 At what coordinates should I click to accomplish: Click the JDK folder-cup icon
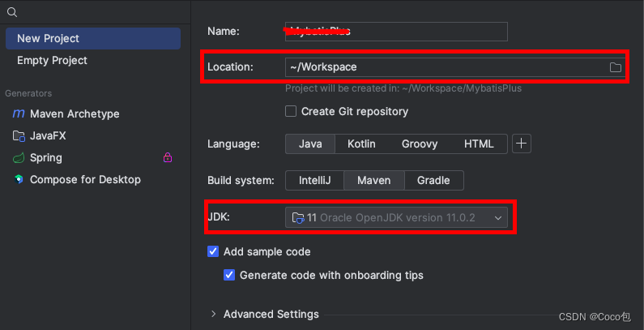[x=298, y=218]
